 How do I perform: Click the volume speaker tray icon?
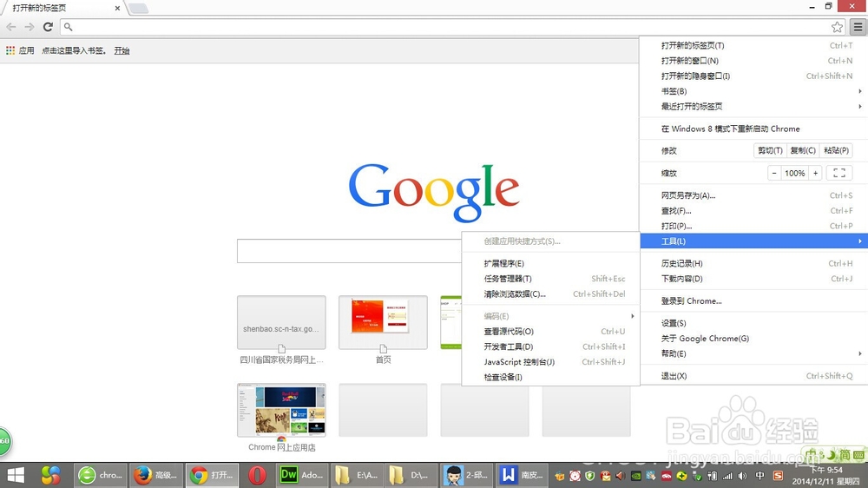click(743, 476)
